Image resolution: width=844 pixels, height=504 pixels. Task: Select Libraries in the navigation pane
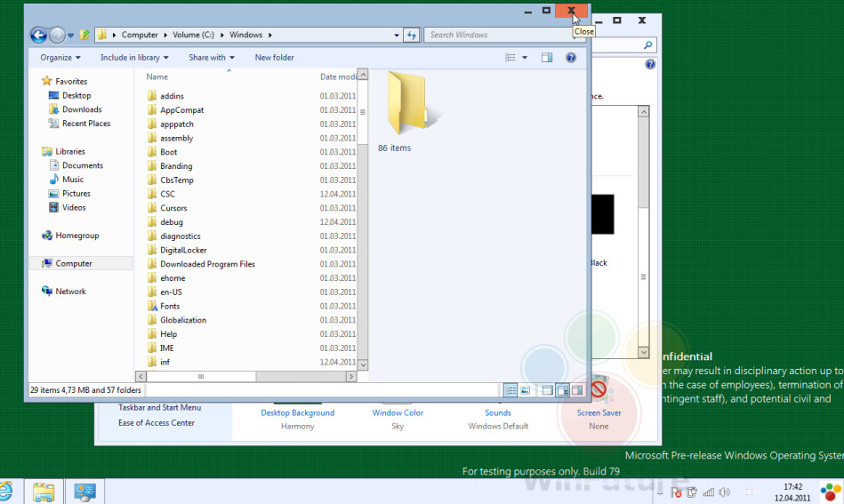click(x=63, y=151)
